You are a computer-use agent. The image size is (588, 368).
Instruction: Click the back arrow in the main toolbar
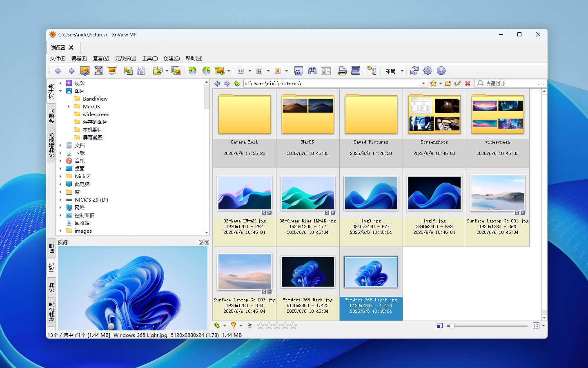58,71
